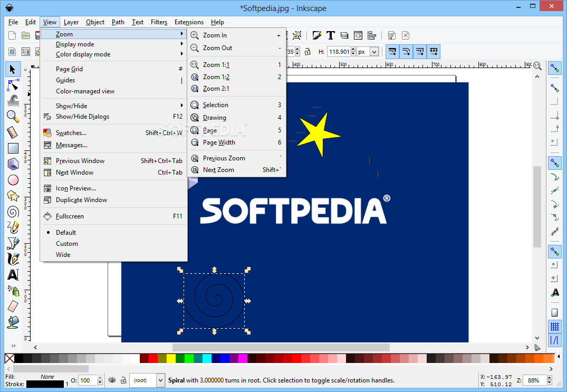Select the Measure ruler tool
This screenshot has height=392, width=567.
(13, 132)
